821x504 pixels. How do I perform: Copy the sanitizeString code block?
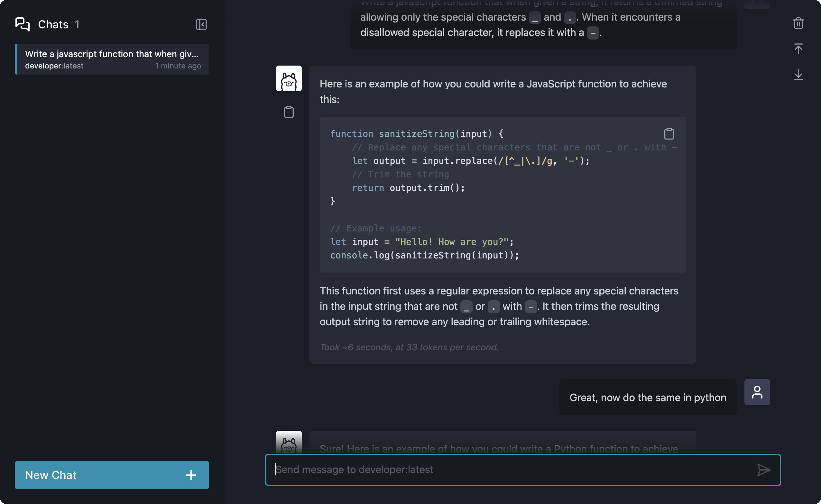point(669,134)
